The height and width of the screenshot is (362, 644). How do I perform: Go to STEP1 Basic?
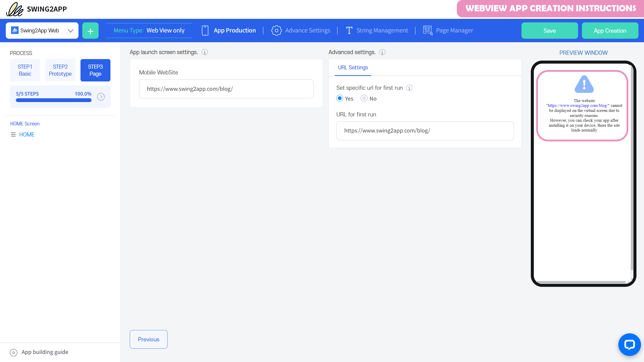pyautogui.click(x=25, y=70)
